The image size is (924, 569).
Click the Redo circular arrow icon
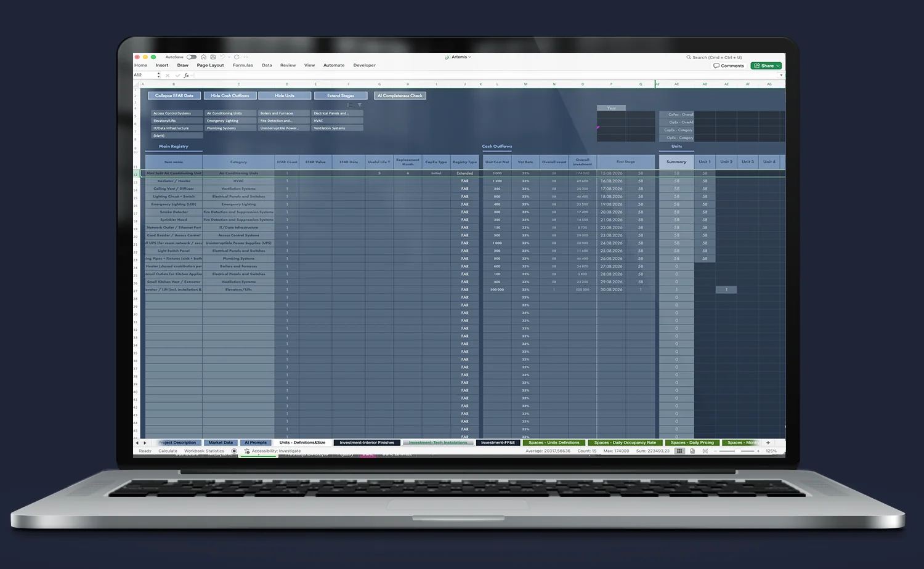pyautogui.click(x=237, y=57)
